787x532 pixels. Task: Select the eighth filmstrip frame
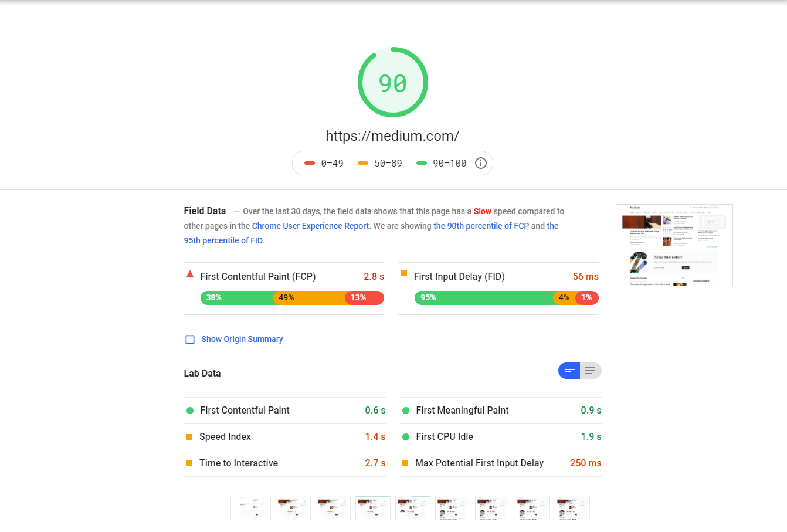pyautogui.click(x=493, y=508)
